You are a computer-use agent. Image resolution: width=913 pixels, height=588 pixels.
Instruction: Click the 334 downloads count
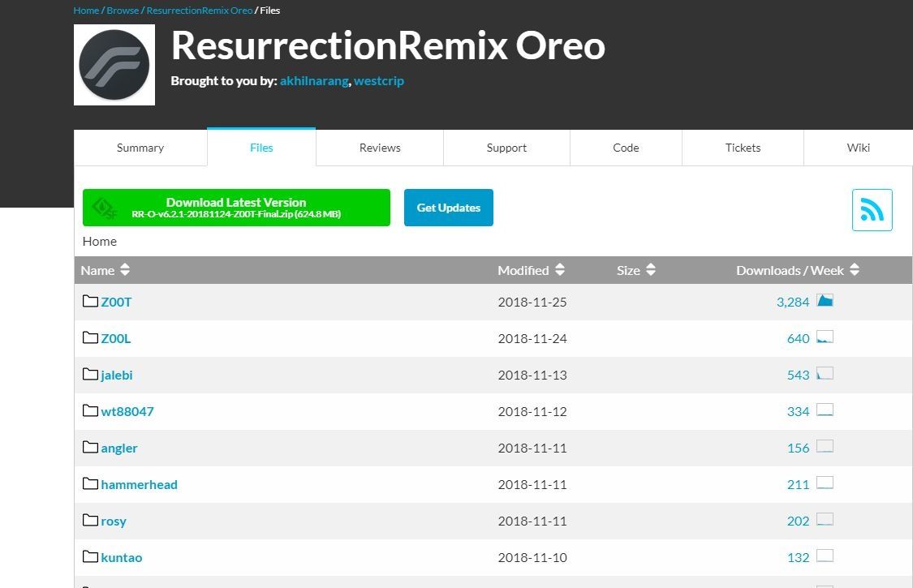click(799, 412)
